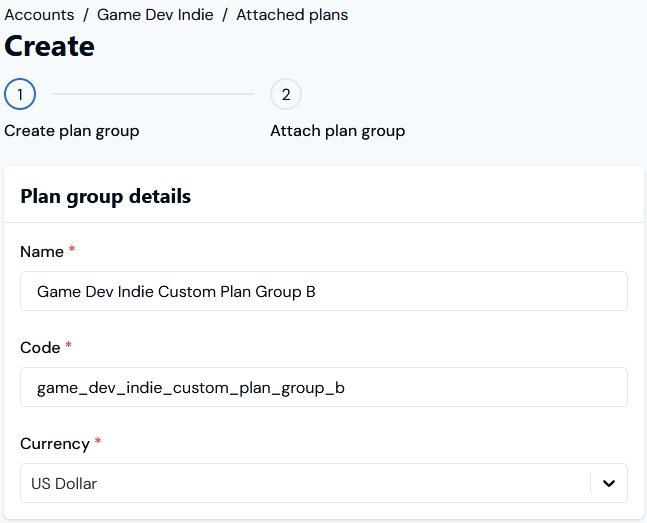The image size is (647, 523).
Task: Go to Game Dev Indie breadcrumb
Action: click(155, 15)
